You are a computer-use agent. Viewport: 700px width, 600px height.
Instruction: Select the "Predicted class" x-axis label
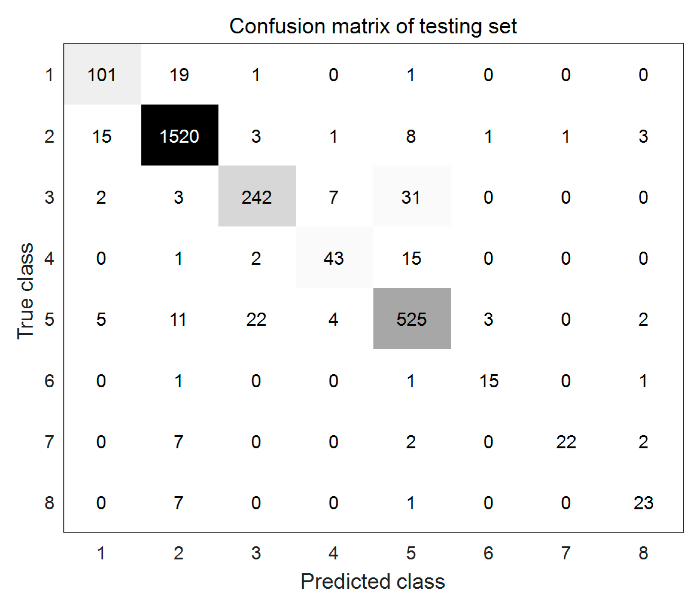[x=373, y=581]
